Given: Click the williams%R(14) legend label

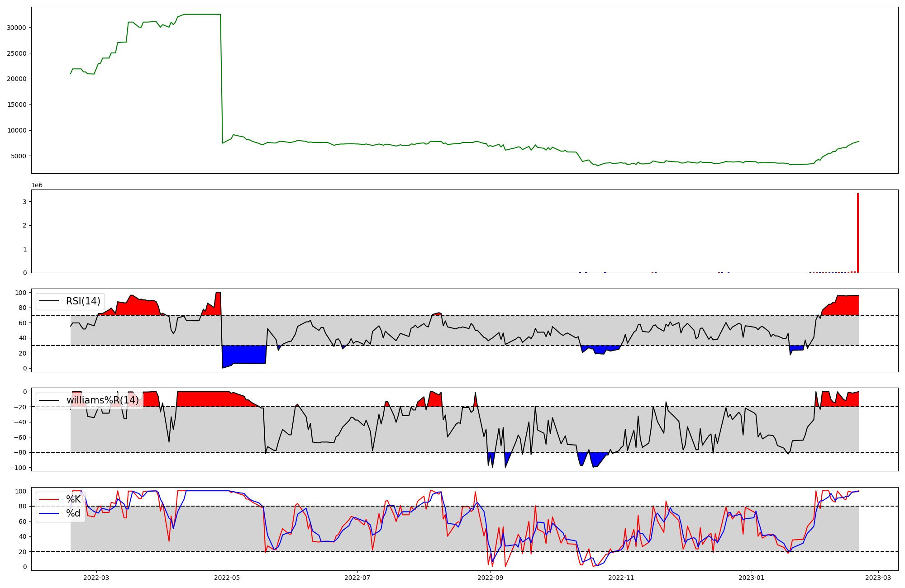Looking at the screenshot, I should [x=102, y=400].
